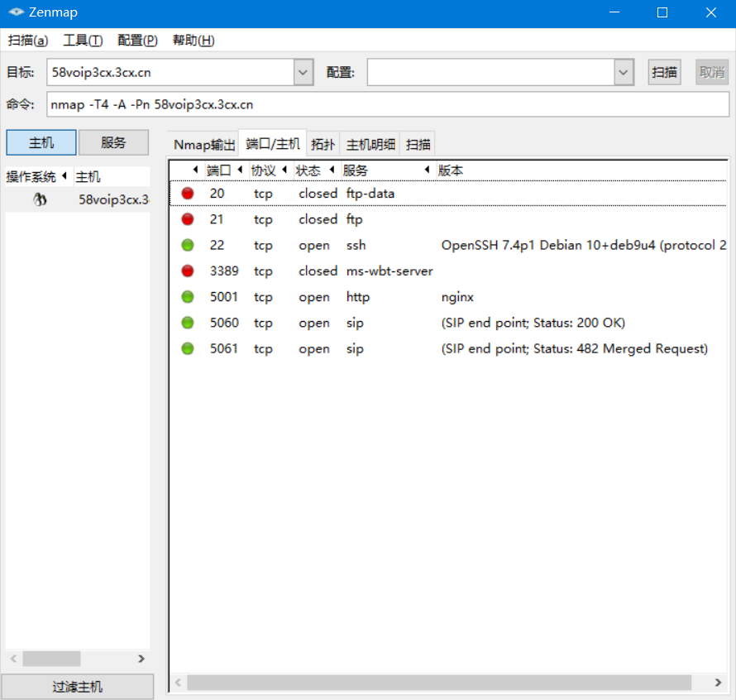Select the http service cell
Screen dimensions: 736x700
tap(358, 297)
